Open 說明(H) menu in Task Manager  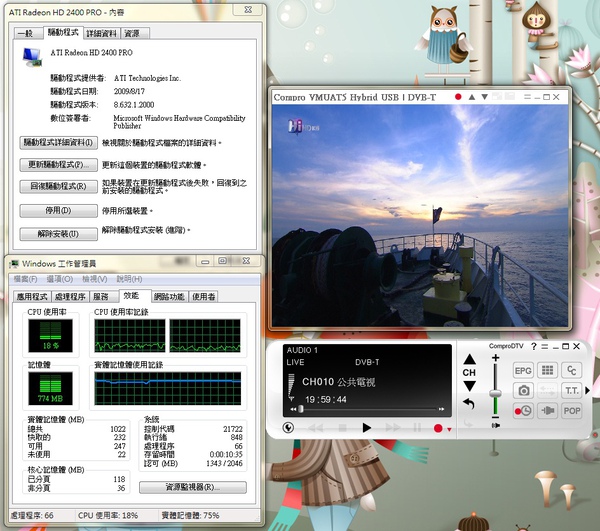(x=129, y=279)
